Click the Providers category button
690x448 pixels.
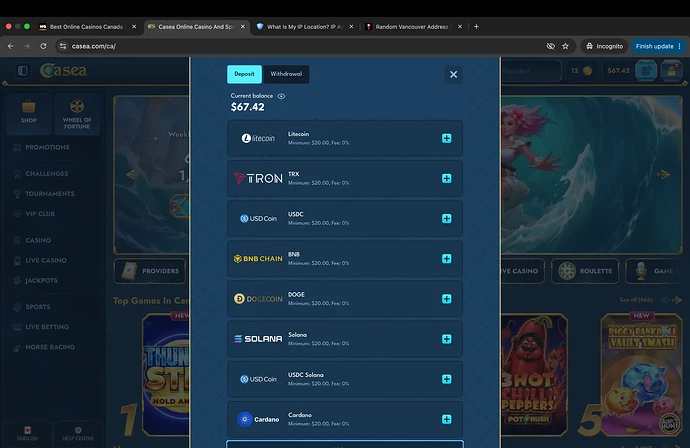[x=150, y=271]
